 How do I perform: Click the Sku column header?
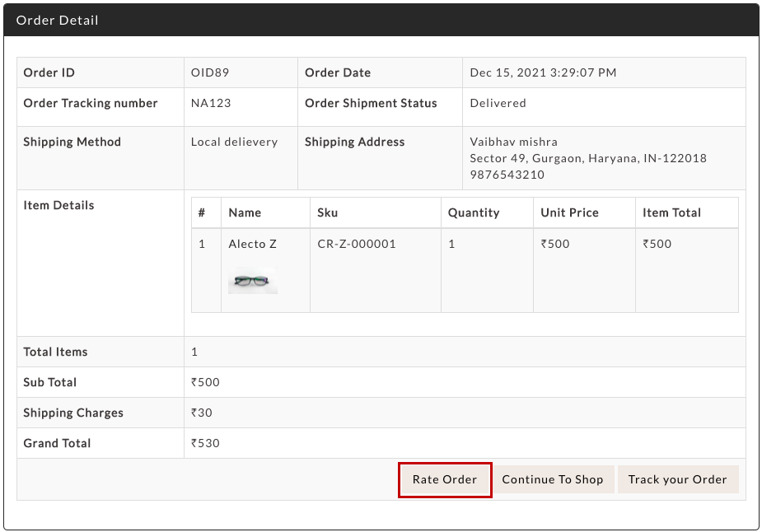click(327, 212)
